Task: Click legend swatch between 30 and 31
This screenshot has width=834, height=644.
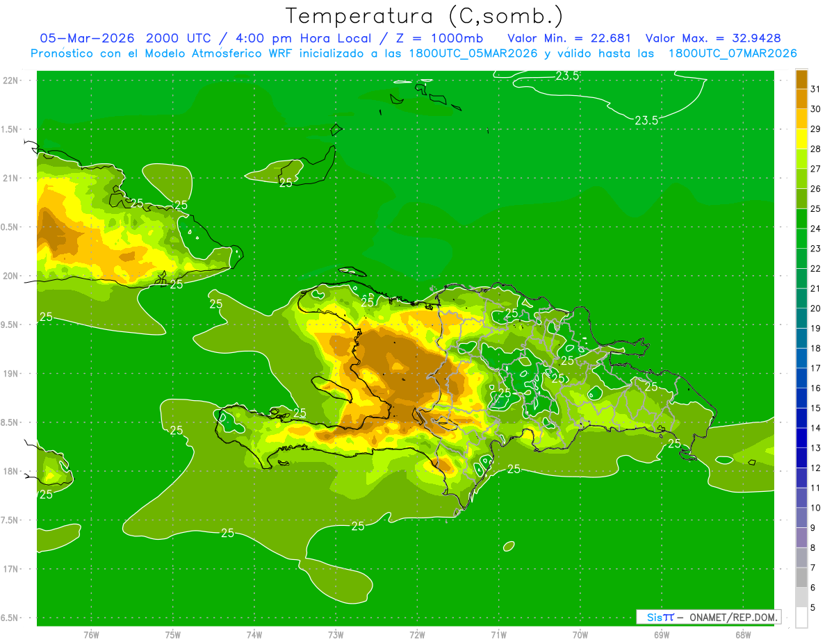Action: 801,99
